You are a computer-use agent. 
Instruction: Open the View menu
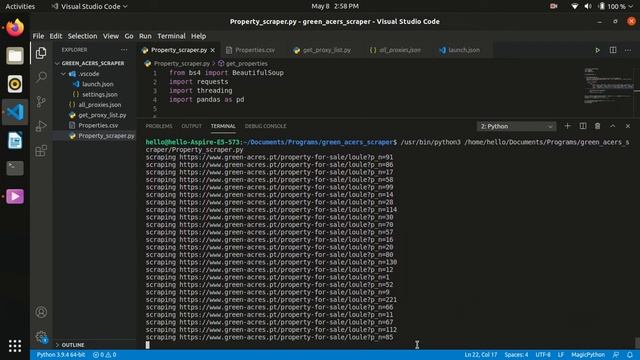click(111, 36)
